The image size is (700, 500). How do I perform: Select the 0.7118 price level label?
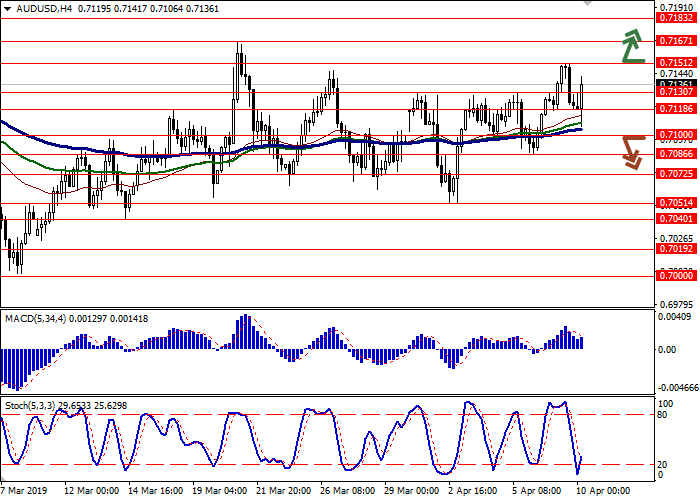pyautogui.click(x=677, y=108)
